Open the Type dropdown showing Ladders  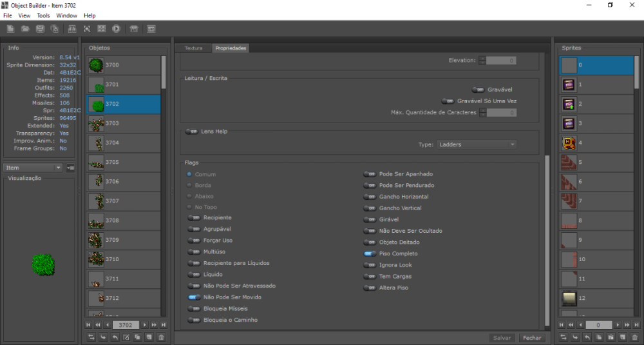(477, 144)
